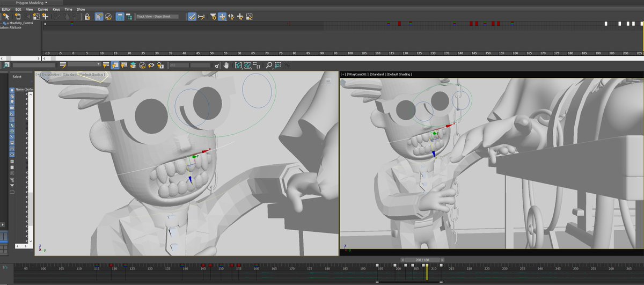Image resolution: width=644 pixels, height=285 pixels.
Task: Click the Filters funnel icon in Track View
Action: [213, 17]
